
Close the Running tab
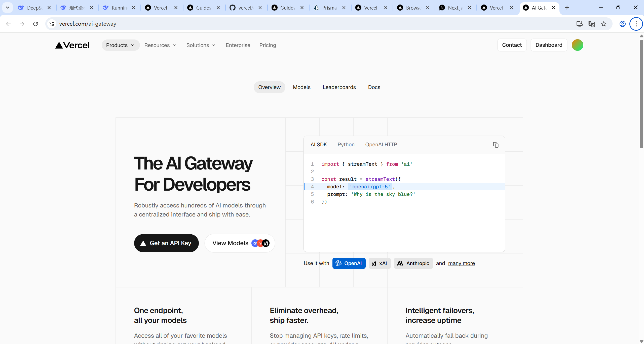click(x=134, y=8)
